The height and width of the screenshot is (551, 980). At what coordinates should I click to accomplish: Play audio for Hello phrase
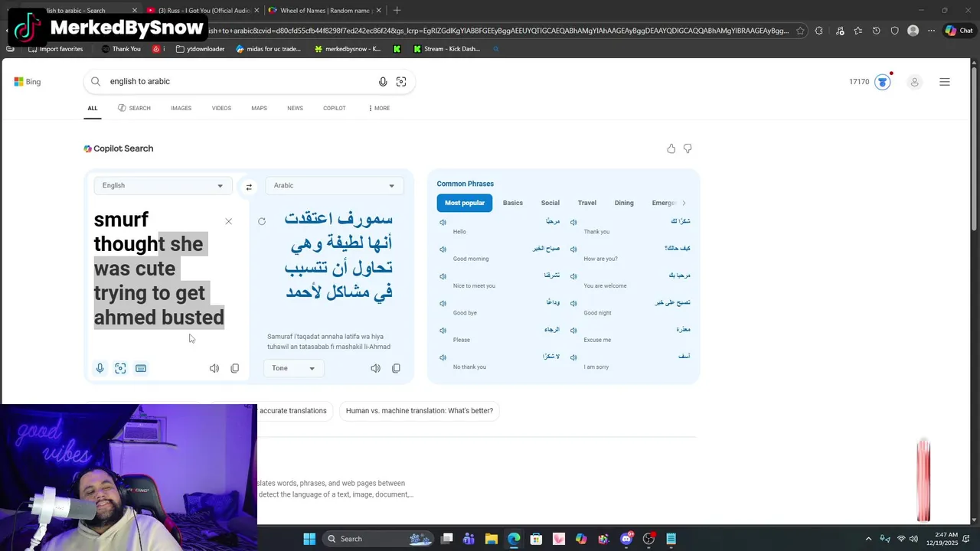pyautogui.click(x=443, y=222)
